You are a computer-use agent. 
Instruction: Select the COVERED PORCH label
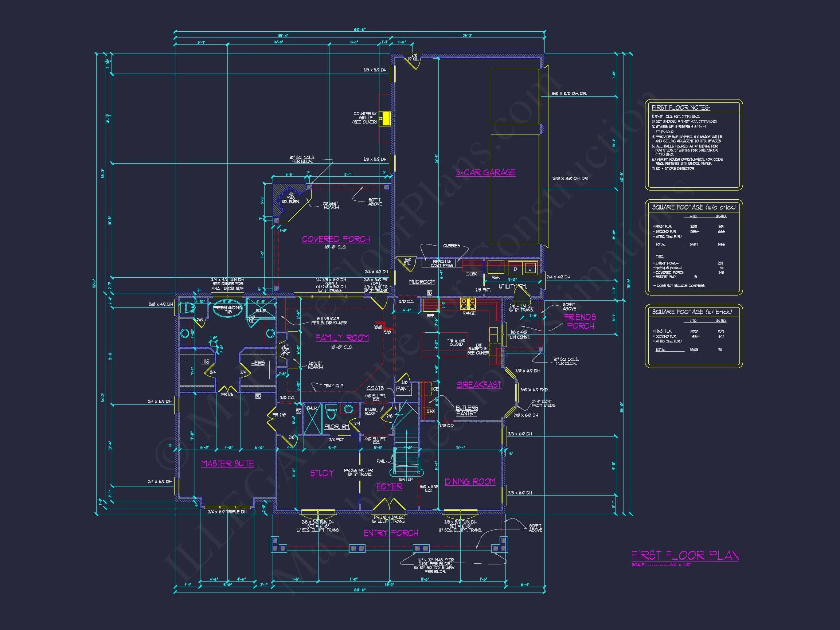coord(336,239)
